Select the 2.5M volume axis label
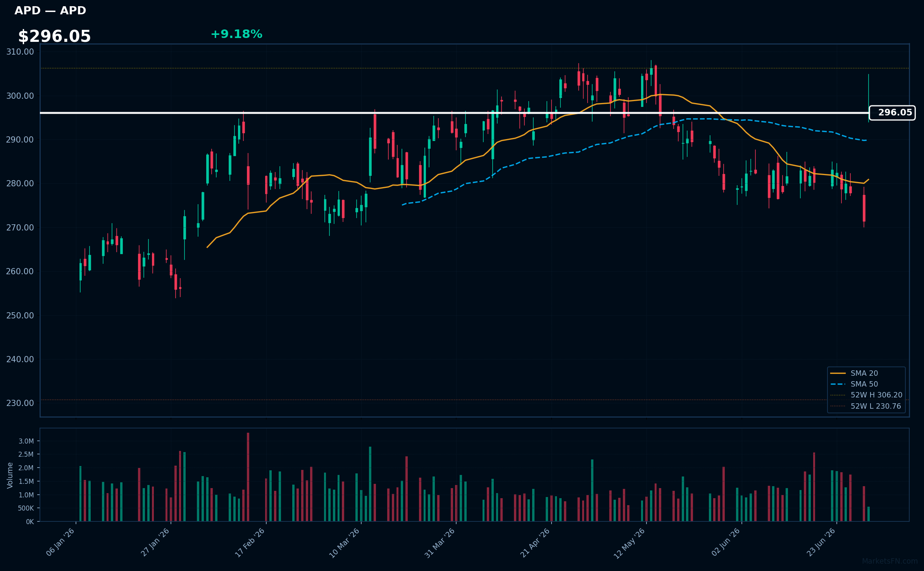The image size is (924, 571). click(26, 454)
